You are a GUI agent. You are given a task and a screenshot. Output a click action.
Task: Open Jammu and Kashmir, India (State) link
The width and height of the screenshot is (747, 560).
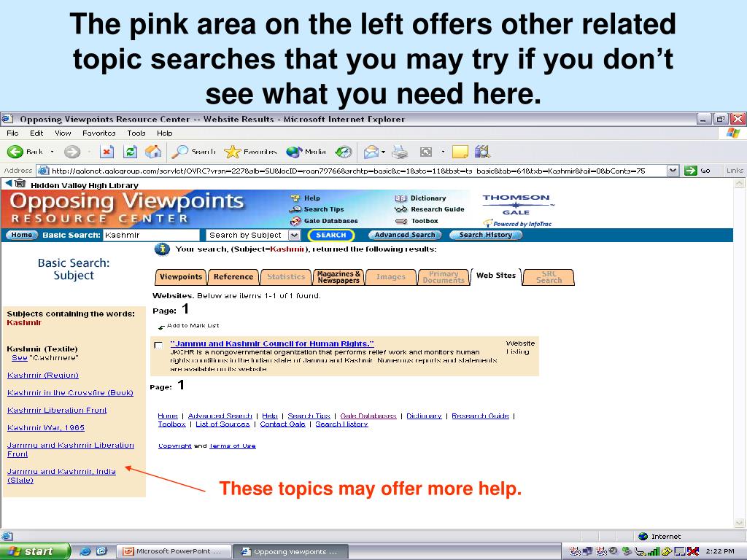coord(61,475)
